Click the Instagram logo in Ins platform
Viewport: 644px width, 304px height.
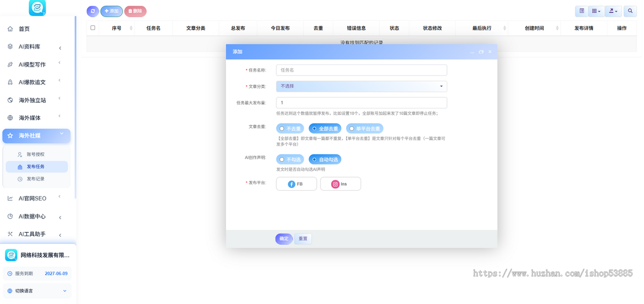click(335, 184)
